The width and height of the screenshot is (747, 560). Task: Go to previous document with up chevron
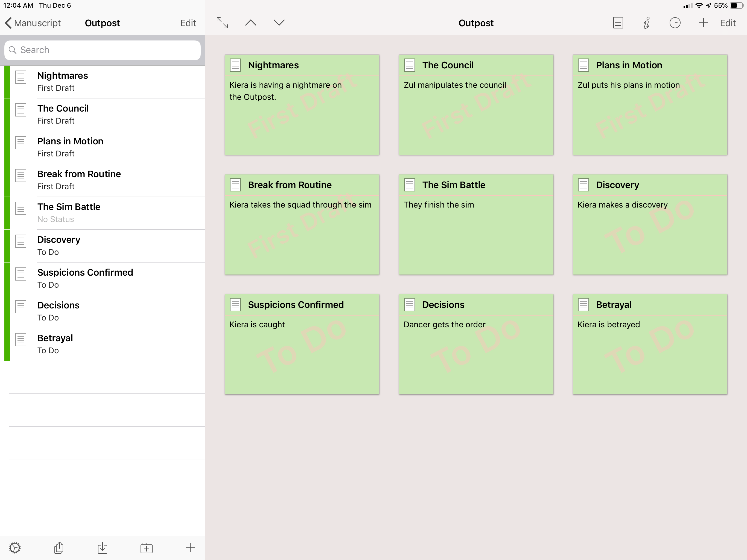click(250, 23)
